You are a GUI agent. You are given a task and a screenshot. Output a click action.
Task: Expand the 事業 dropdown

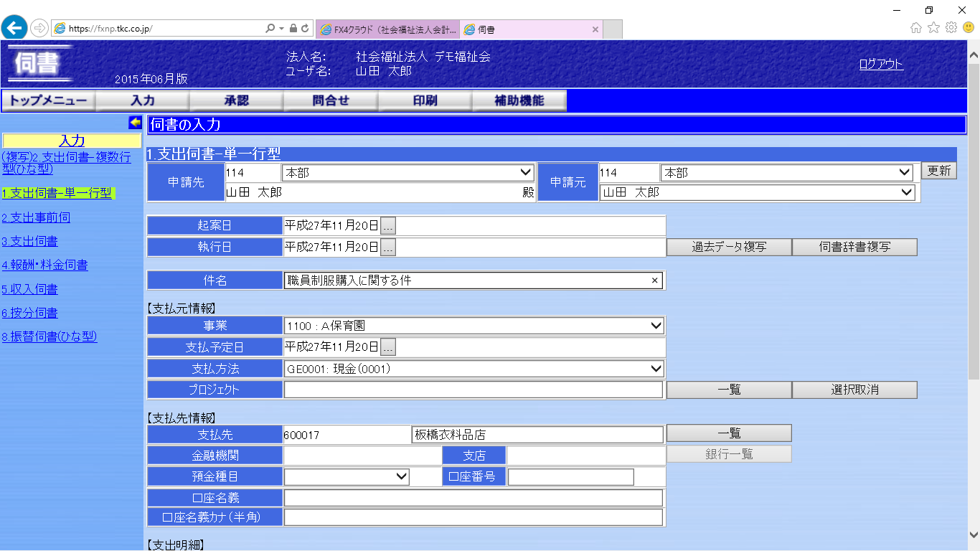(x=473, y=326)
